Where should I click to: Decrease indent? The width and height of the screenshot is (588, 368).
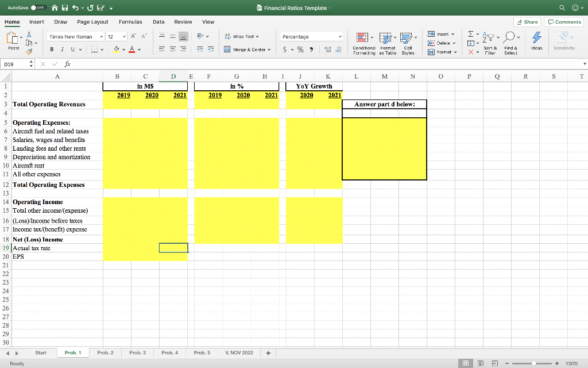[200, 49]
